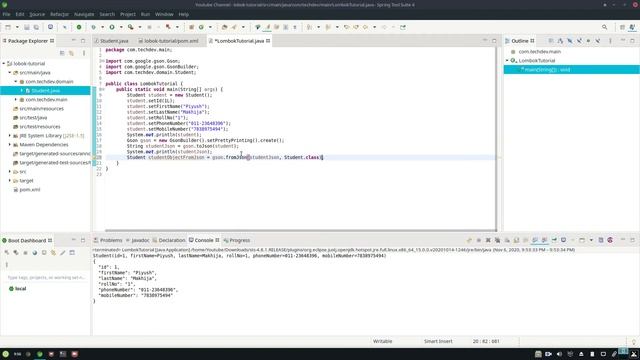
Task: Open the Refactor menu
Action: (x=59, y=14)
